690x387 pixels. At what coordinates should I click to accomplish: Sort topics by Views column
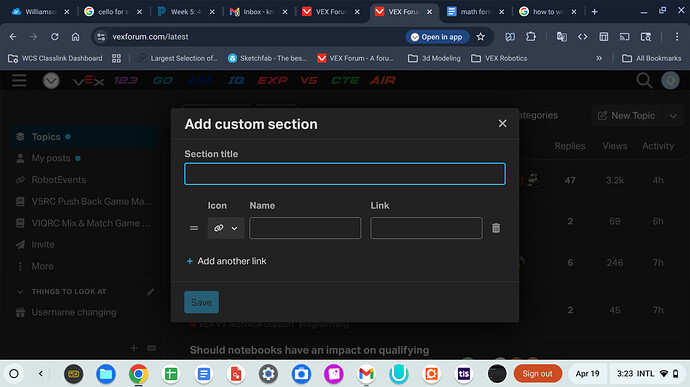point(614,146)
